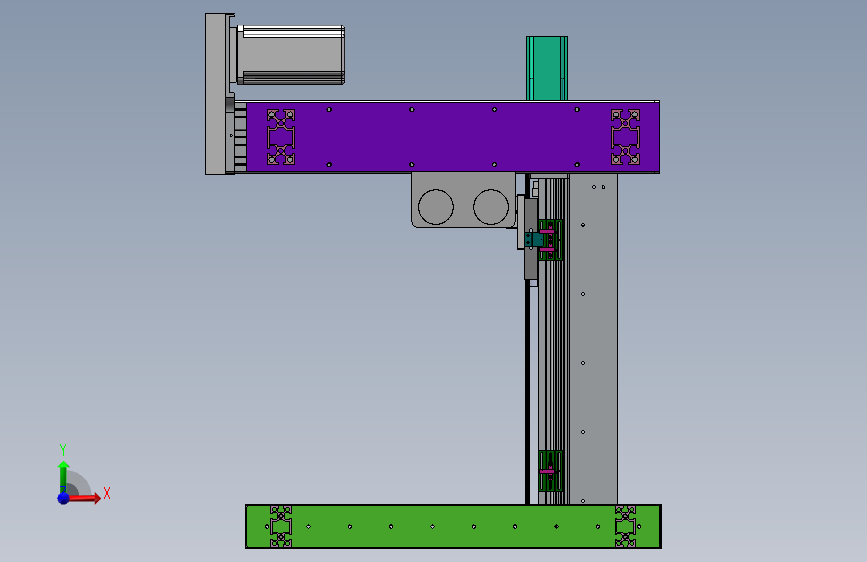
Task: Select the purple horizontal beam
Action: click(x=452, y=137)
